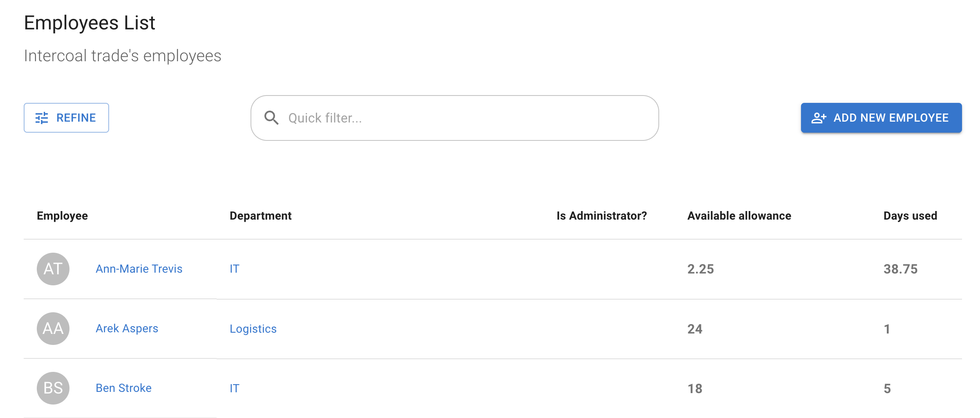Viewport: 980px width, 418px height.
Task: Open the REFINE filter panel
Action: click(66, 118)
